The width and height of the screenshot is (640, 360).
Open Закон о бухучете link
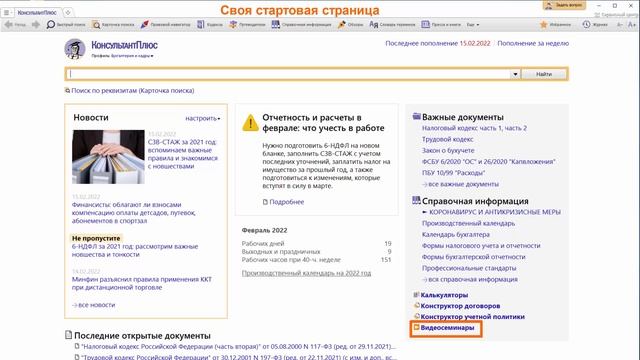click(448, 150)
